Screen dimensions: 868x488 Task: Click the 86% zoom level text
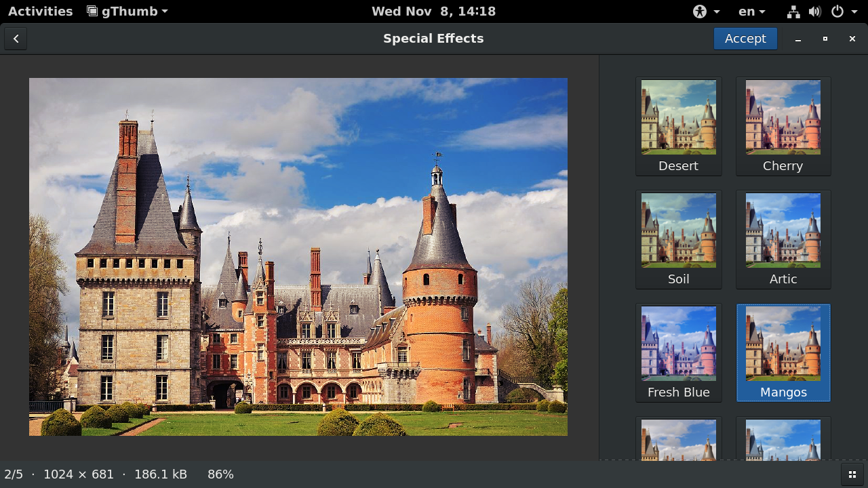coord(220,474)
